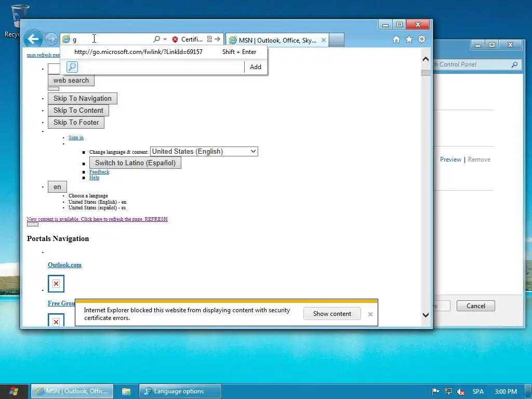Open the Sign in link
532x399 pixels.
76,137
